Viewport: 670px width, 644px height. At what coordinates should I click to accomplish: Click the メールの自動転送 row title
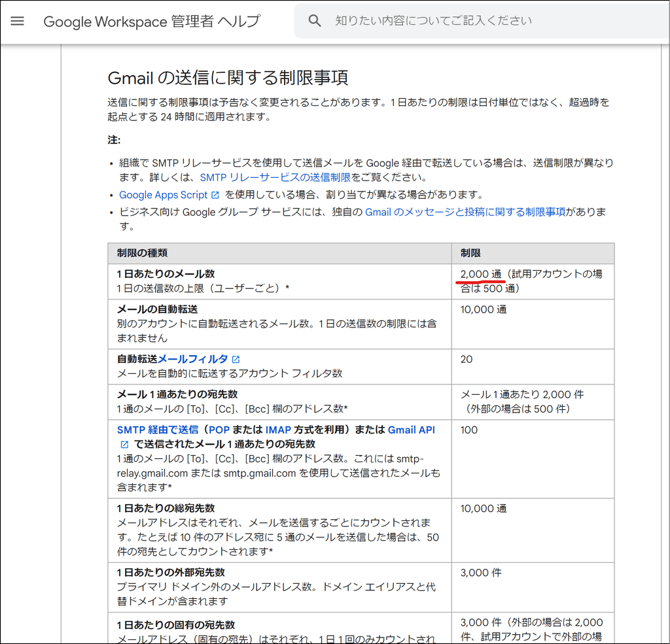pyautogui.click(x=157, y=309)
